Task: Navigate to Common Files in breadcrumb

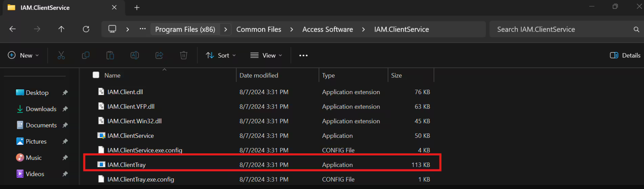Action: click(x=259, y=29)
